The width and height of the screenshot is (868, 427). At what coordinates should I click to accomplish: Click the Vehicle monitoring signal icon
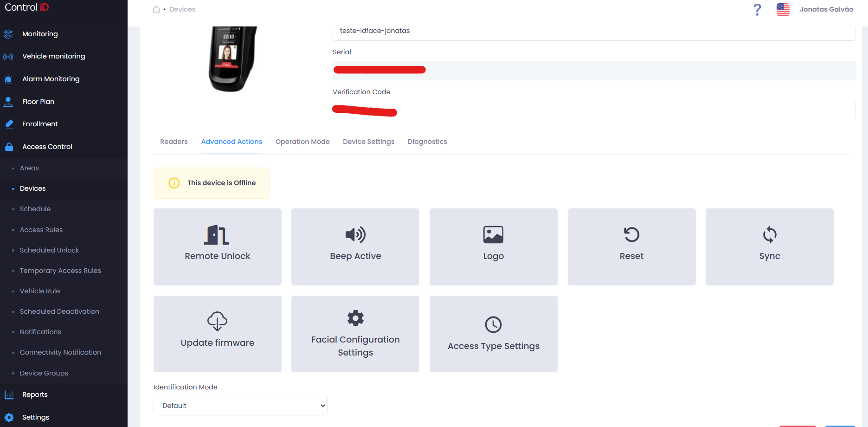8,57
